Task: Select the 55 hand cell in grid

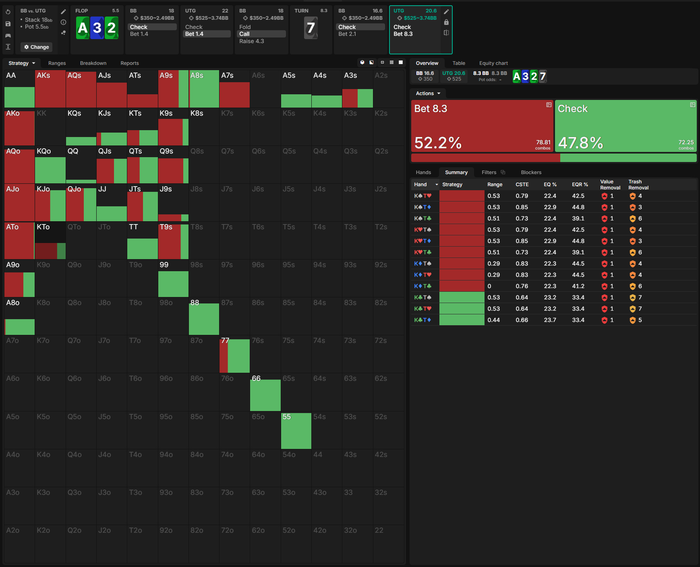Action: [x=296, y=430]
